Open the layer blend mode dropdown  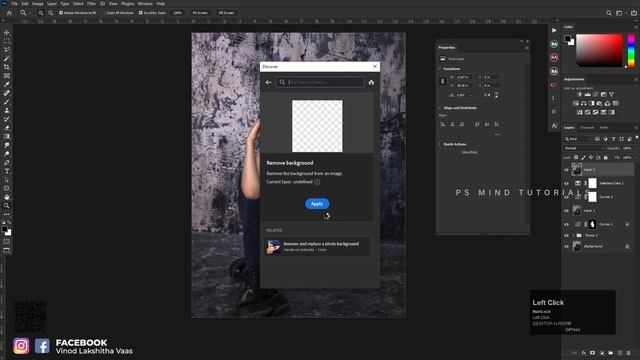[x=584, y=149]
